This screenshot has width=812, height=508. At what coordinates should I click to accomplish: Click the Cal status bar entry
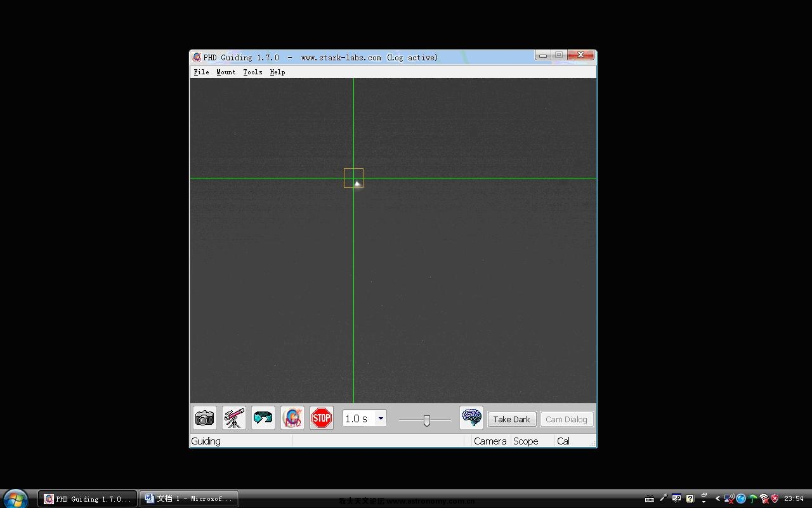tap(563, 441)
